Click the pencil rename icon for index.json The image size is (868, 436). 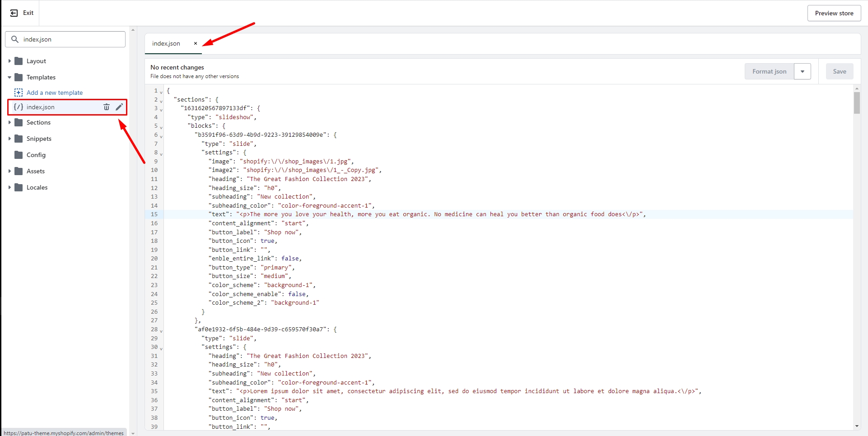point(119,107)
